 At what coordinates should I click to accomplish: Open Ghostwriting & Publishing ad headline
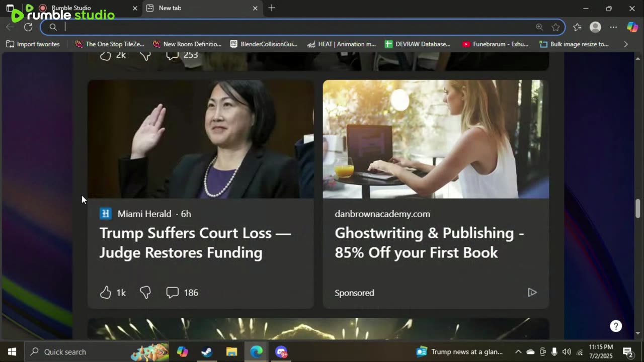[429, 243]
